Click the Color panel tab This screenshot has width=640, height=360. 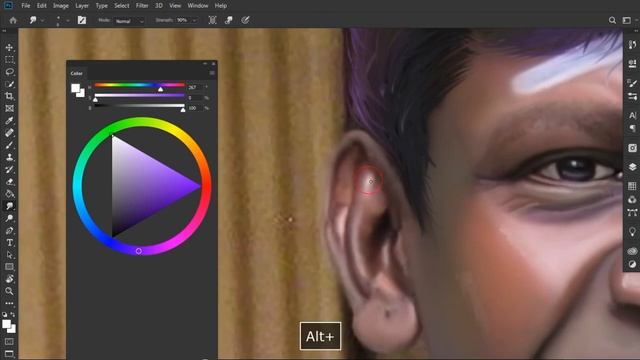(77, 73)
